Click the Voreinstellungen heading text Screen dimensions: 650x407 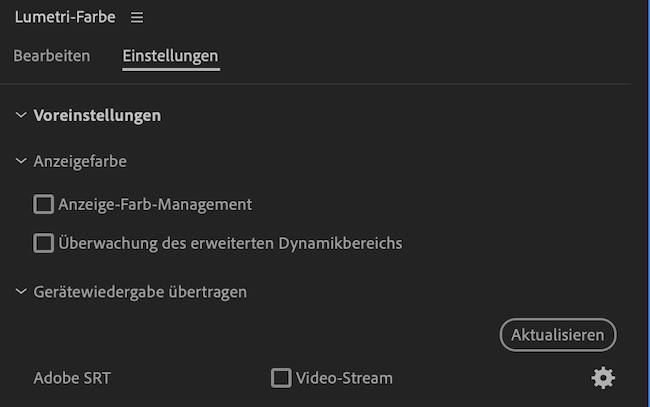[97, 115]
